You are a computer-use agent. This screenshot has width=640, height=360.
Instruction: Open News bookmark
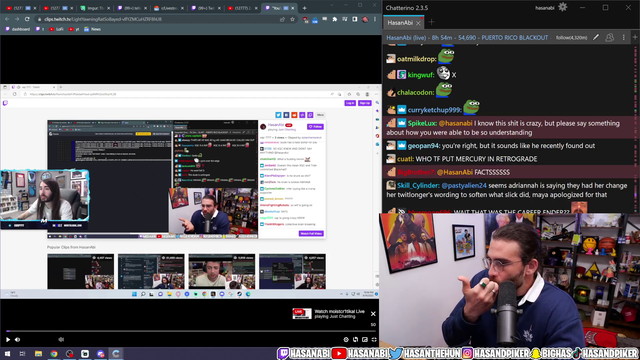tap(93, 29)
